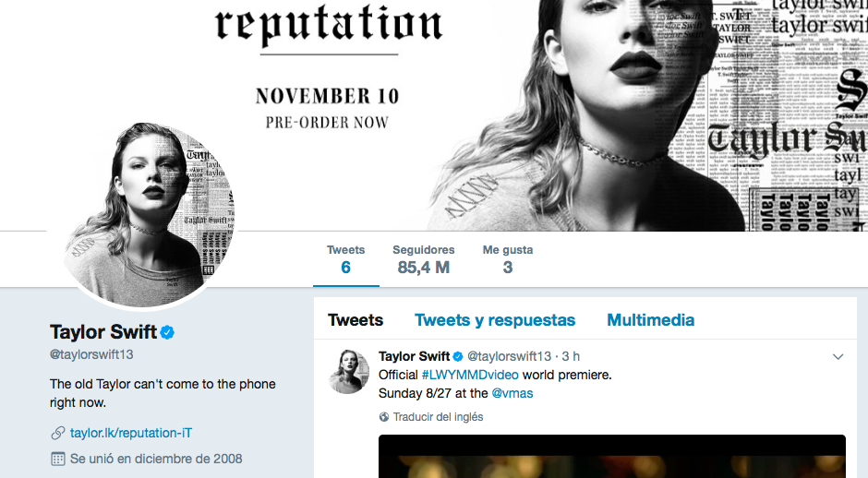Click Traducir del inglés to translate tweet

pos(438,417)
